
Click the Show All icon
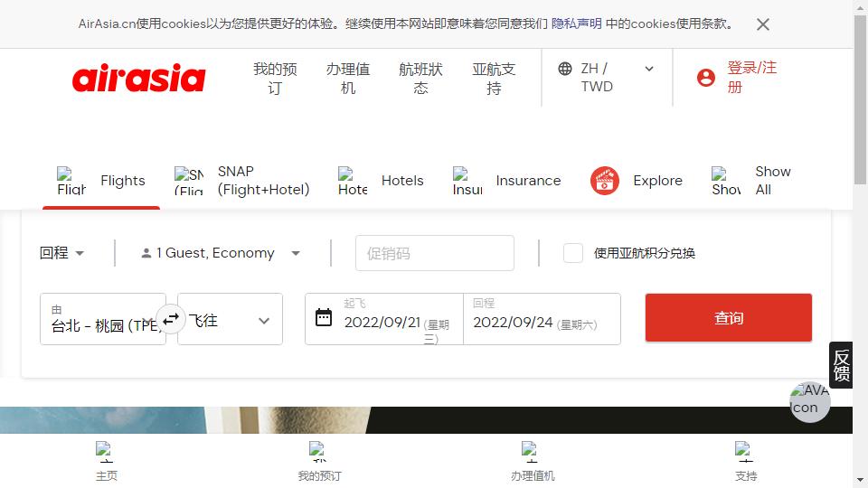[726, 181]
